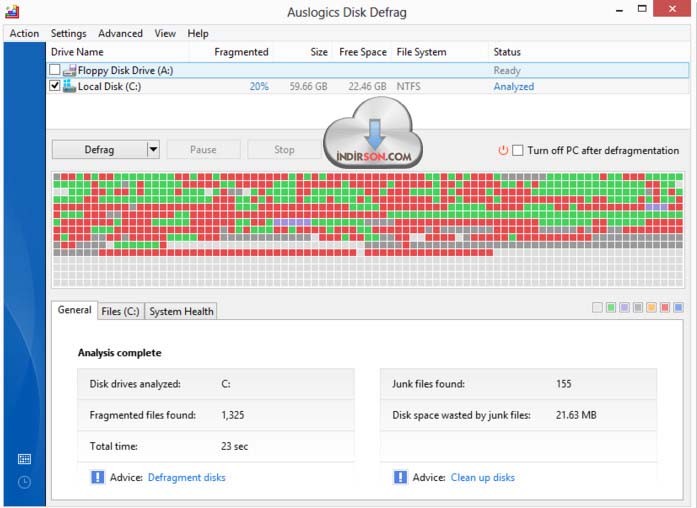
Task: Minimize the Disk Defrag window
Action: [x=620, y=10]
